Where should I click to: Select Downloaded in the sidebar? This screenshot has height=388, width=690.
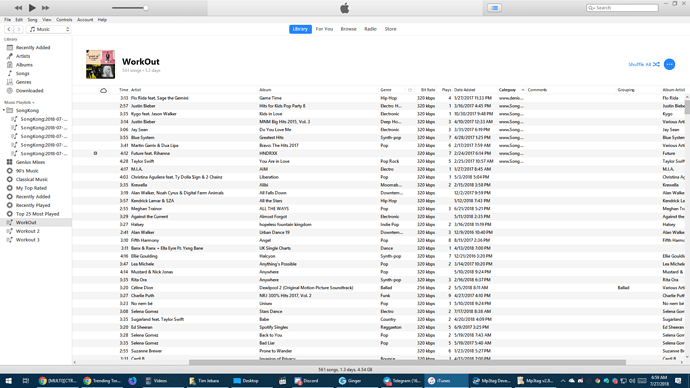click(29, 91)
